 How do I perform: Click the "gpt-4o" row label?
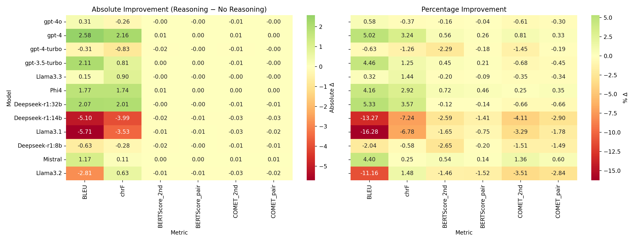[53, 22]
